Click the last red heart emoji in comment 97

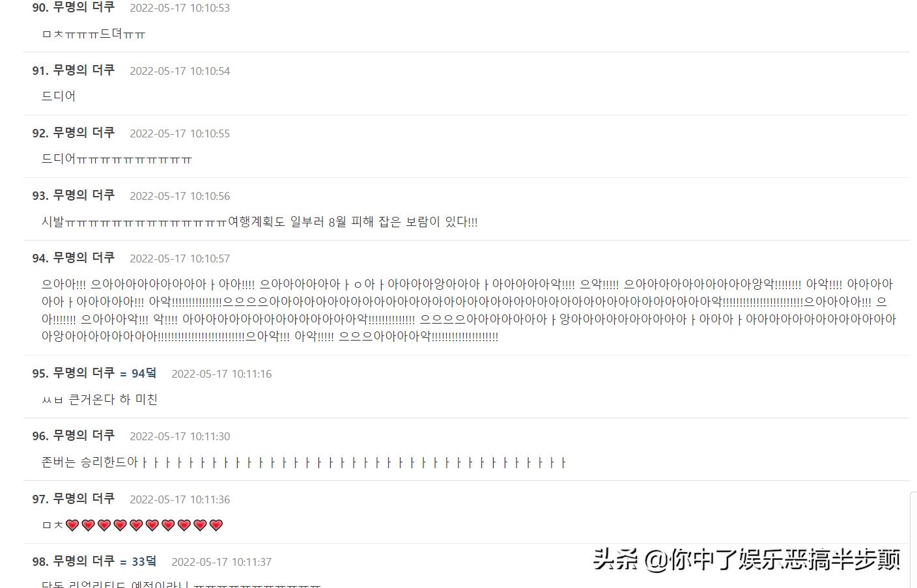(x=216, y=525)
